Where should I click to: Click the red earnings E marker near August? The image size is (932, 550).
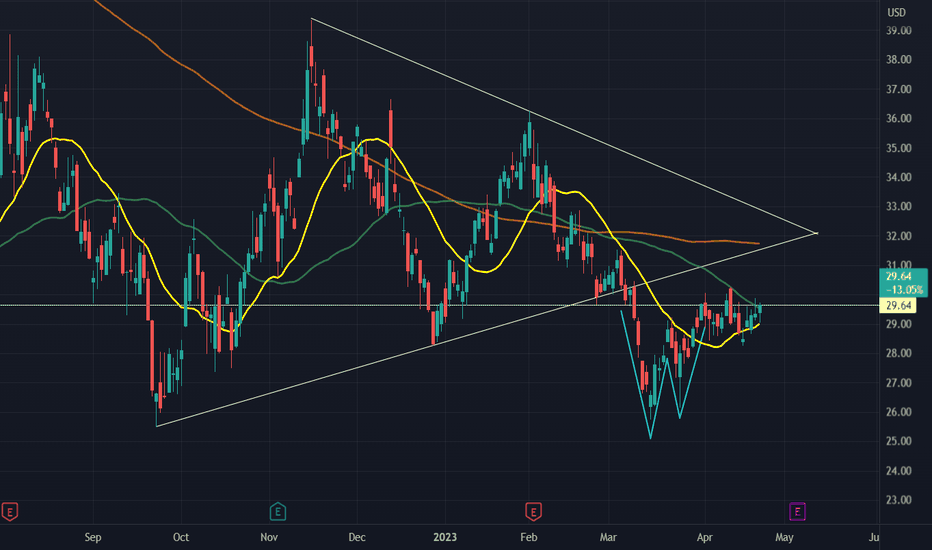(9, 511)
